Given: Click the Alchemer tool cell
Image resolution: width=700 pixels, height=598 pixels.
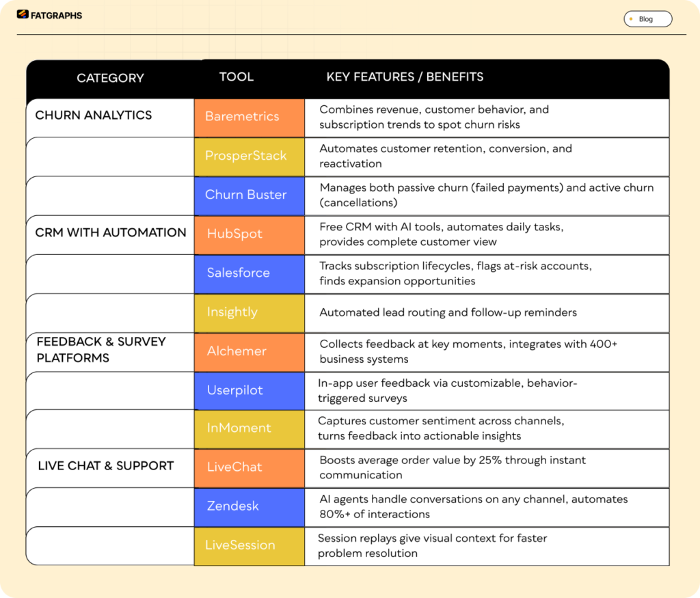Looking at the screenshot, I should (249, 351).
